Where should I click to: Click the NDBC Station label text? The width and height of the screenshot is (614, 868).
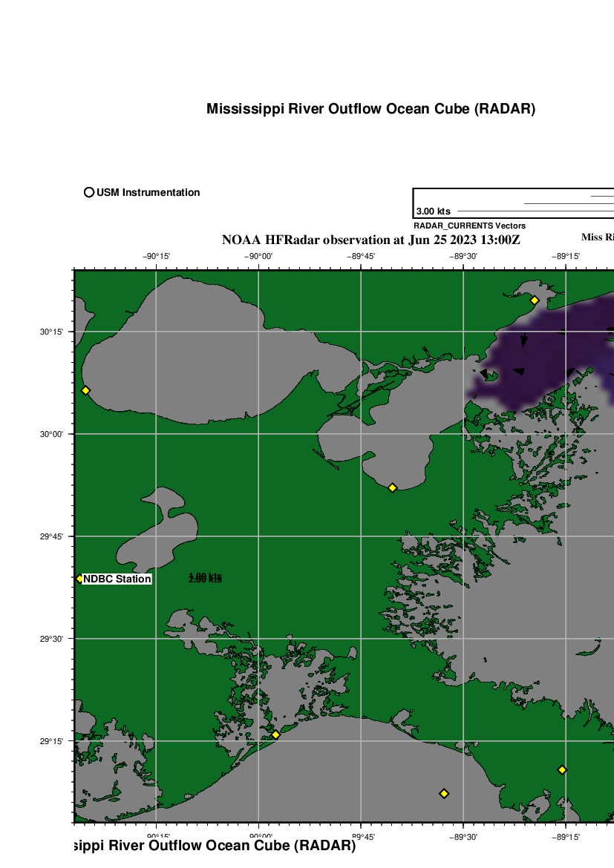coord(117,579)
